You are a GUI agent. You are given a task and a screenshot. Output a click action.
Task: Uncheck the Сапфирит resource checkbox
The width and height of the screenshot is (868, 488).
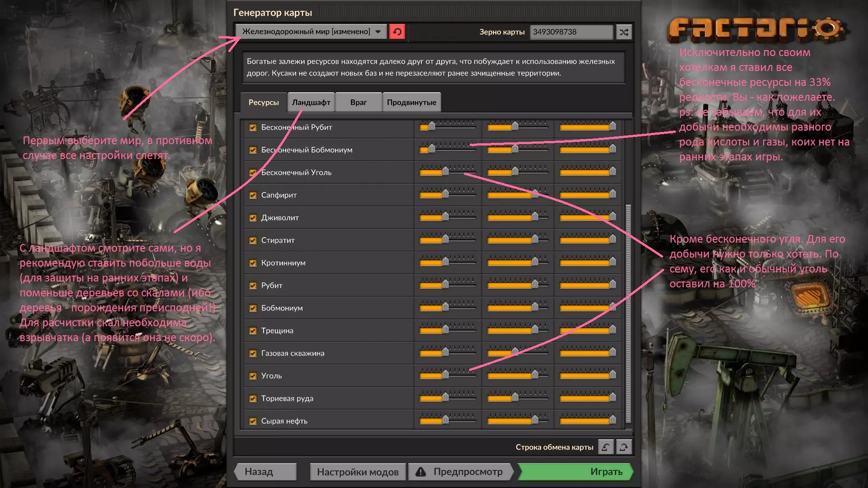pos(253,195)
